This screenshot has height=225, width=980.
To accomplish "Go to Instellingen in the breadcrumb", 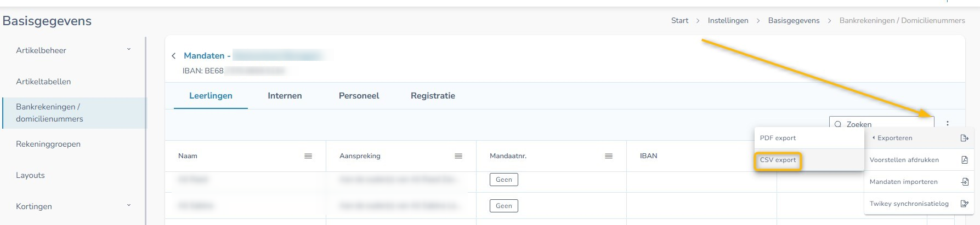I will point(728,21).
